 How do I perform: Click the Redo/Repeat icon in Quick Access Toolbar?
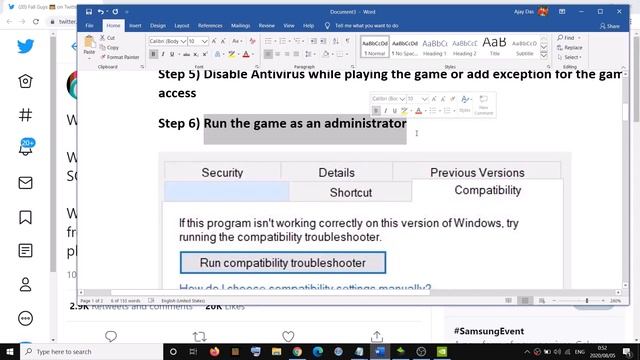pos(115,12)
